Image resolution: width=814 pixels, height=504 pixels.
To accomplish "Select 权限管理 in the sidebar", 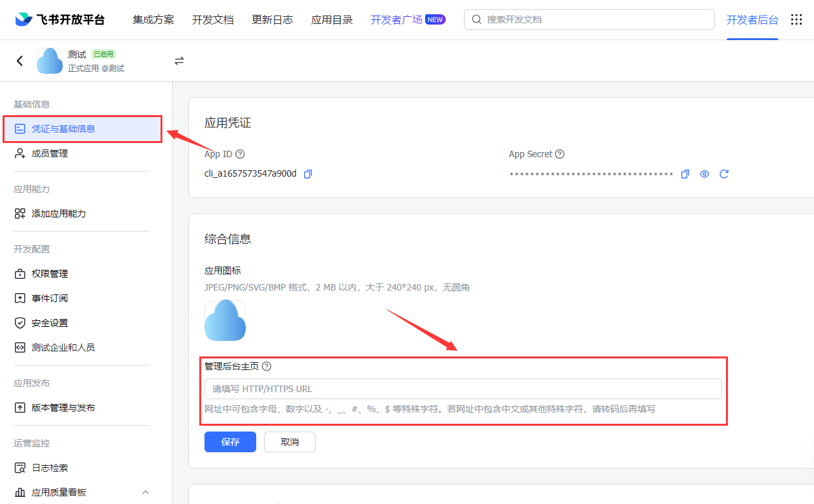I will [50, 274].
